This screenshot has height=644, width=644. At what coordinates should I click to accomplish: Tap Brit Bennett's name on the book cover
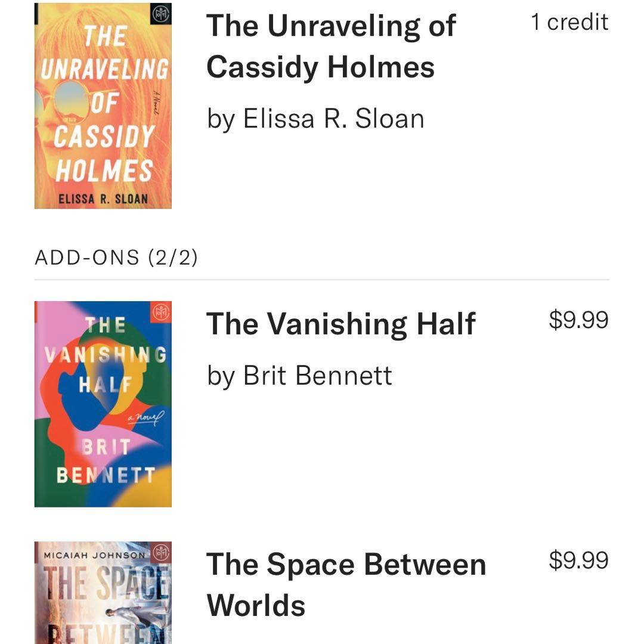106,462
